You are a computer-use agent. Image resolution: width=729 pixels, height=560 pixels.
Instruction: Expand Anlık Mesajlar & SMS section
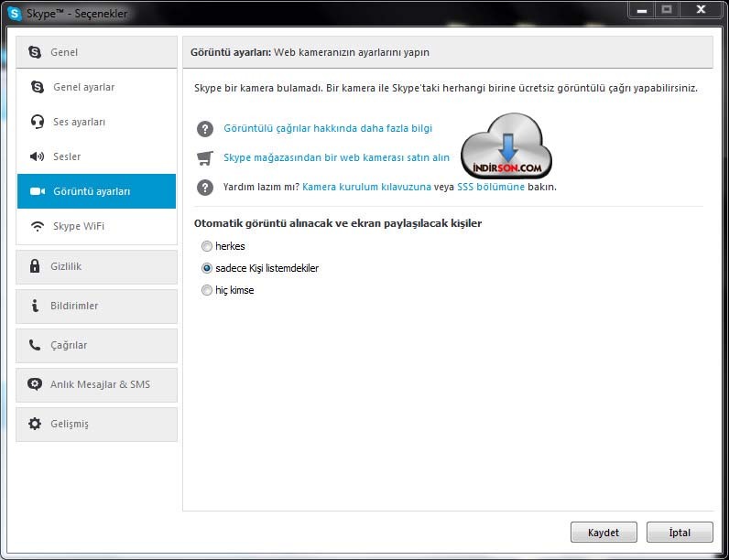[97, 385]
